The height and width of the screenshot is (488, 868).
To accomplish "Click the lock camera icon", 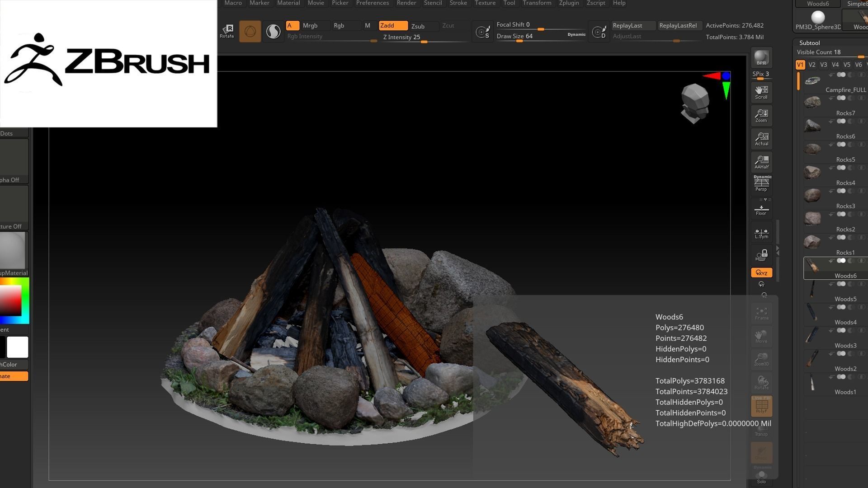I will 761,255.
